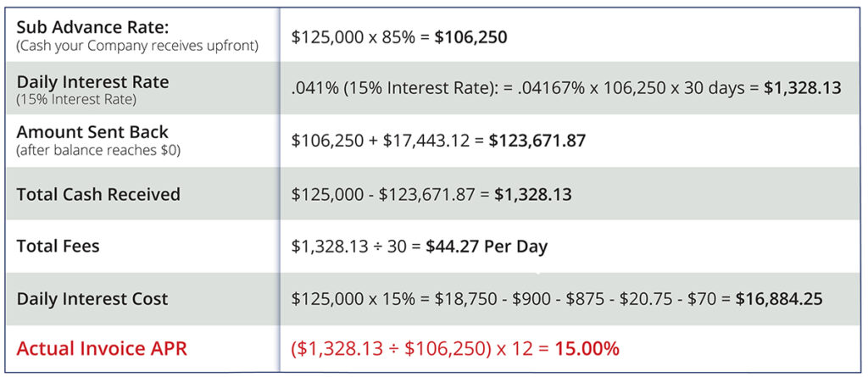Viewport: 868px width, 377px height.
Task: Click the Daily Interest Rate label
Action: click(x=93, y=82)
